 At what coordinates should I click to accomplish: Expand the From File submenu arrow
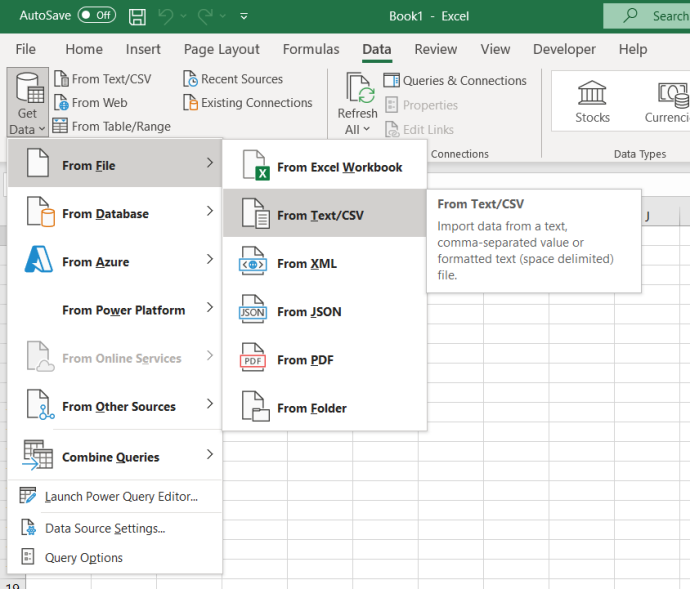tap(210, 163)
